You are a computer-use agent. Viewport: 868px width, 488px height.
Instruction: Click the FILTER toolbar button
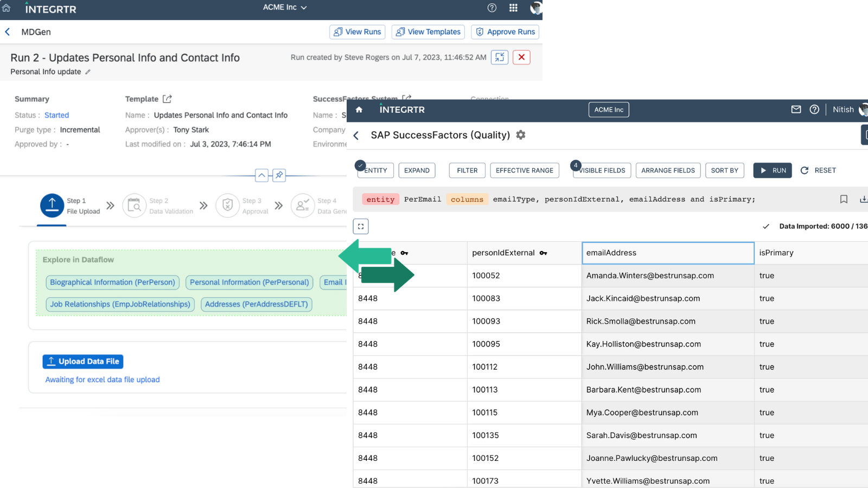pos(467,170)
